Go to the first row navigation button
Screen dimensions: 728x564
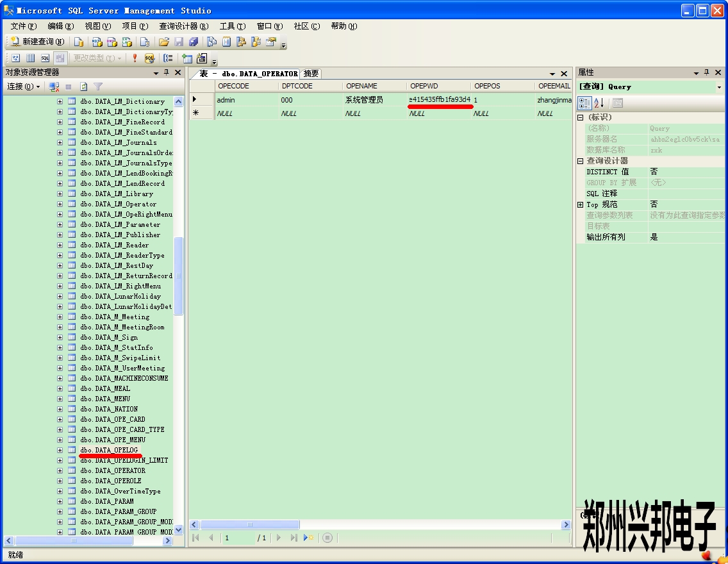[x=196, y=538]
